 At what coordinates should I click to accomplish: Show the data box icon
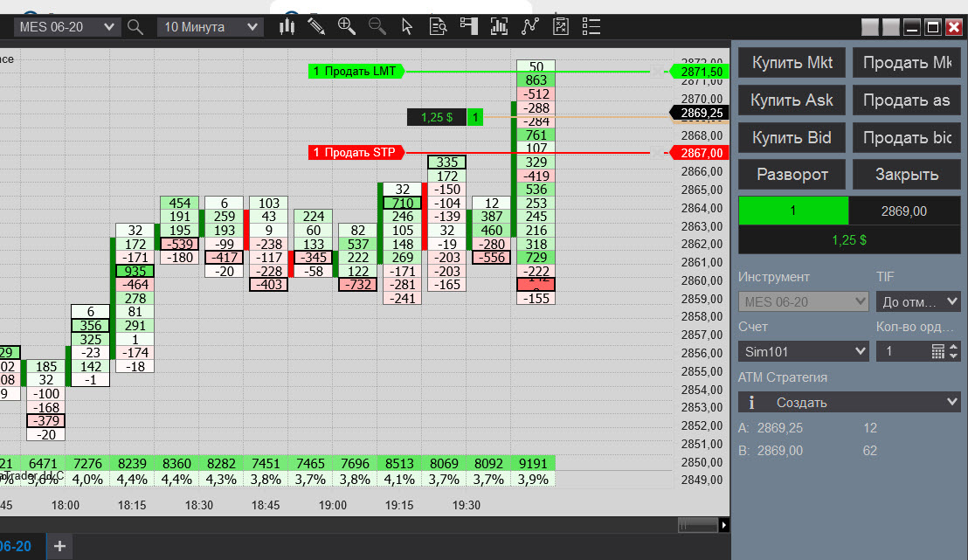pyautogui.click(x=438, y=26)
